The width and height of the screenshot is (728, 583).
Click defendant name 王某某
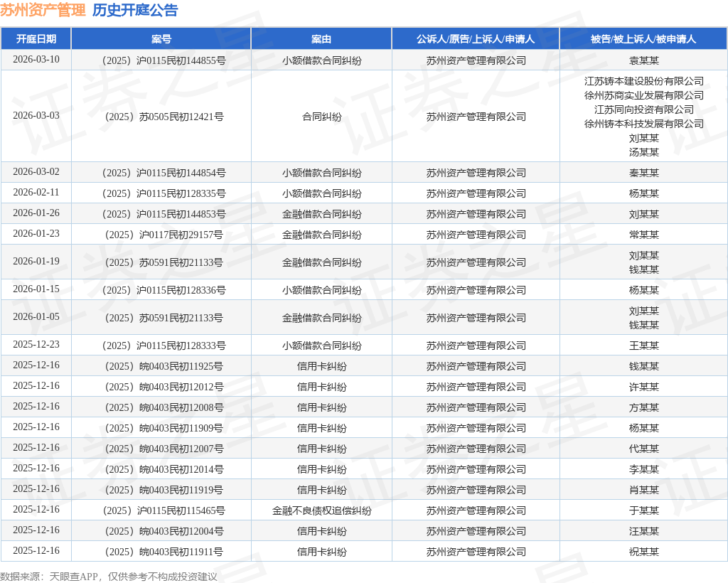click(644, 346)
